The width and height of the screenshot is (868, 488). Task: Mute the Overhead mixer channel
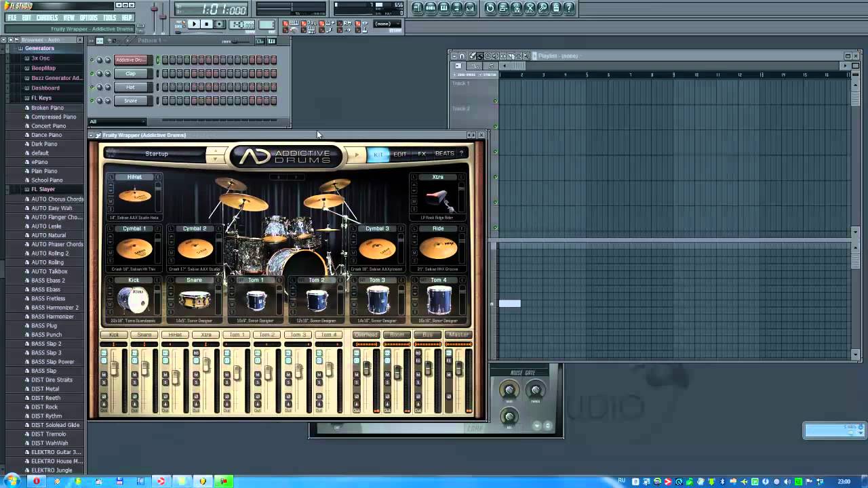[357, 375]
